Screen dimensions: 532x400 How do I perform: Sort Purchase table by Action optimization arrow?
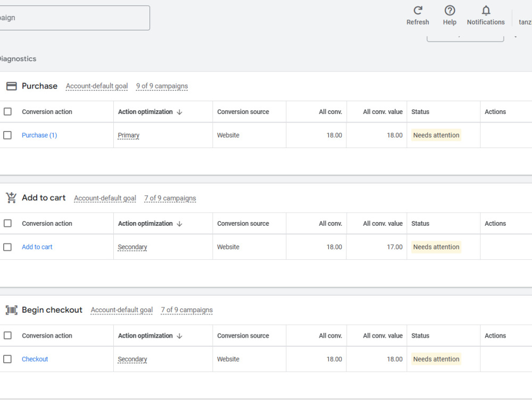point(179,112)
